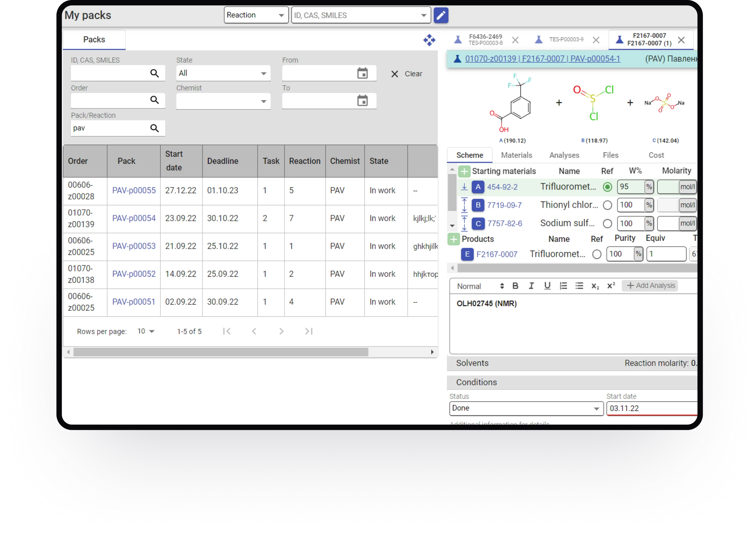Open the From date calendar picker
Viewport: 756px width, 533px height.
coord(362,73)
